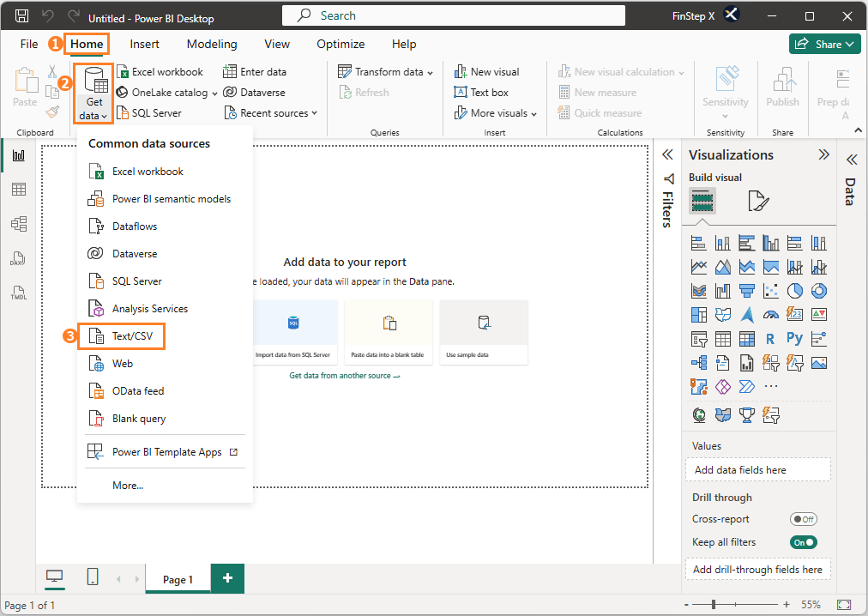The image size is (868, 616).
Task: Choose Power BI semantic models source
Action: pyautogui.click(x=165, y=199)
